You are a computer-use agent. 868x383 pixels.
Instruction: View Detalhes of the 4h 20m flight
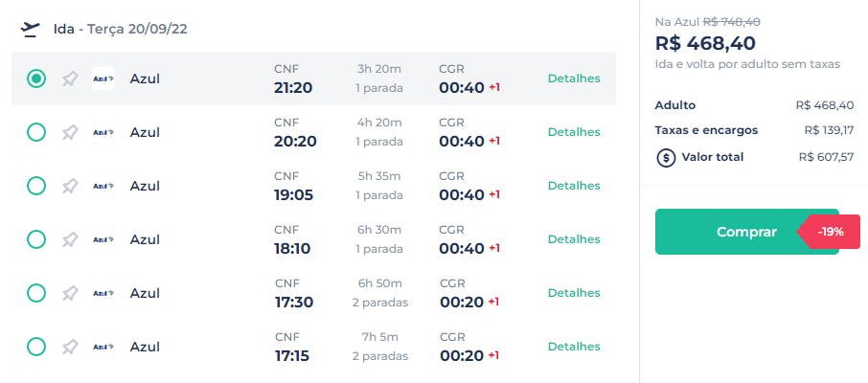click(x=574, y=132)
